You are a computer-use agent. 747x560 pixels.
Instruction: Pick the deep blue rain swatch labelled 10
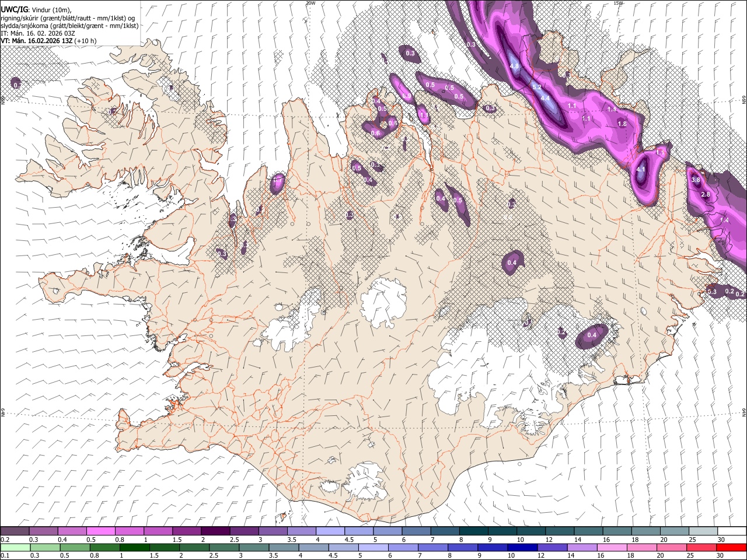click(x=522, y=547)
